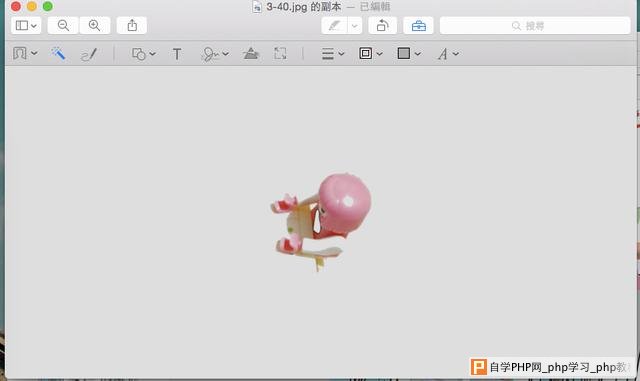The image size is (640, 381).
Task: Focus the search field
Action: point(535,26)
